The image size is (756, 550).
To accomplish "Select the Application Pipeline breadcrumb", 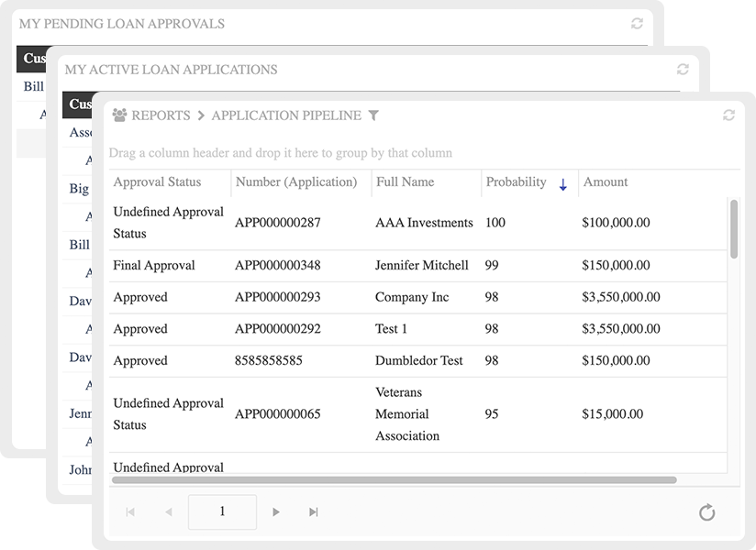I will click(x=285, y=115).
